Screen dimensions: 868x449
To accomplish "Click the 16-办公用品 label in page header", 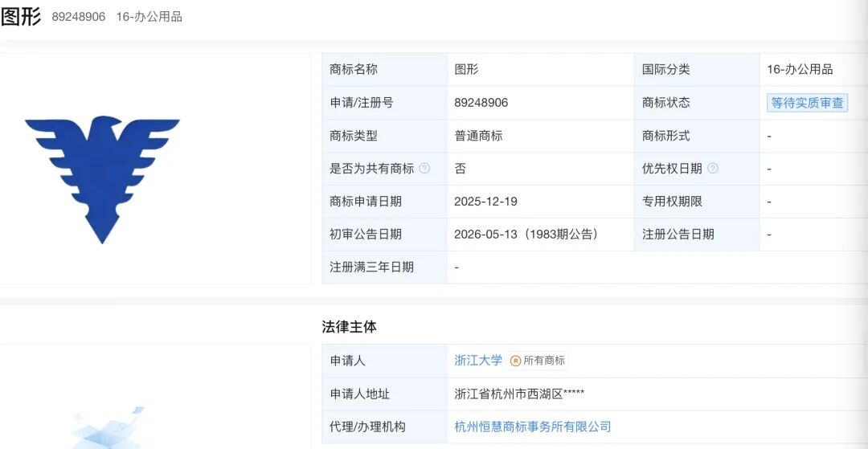I will [x=149, y=17].
